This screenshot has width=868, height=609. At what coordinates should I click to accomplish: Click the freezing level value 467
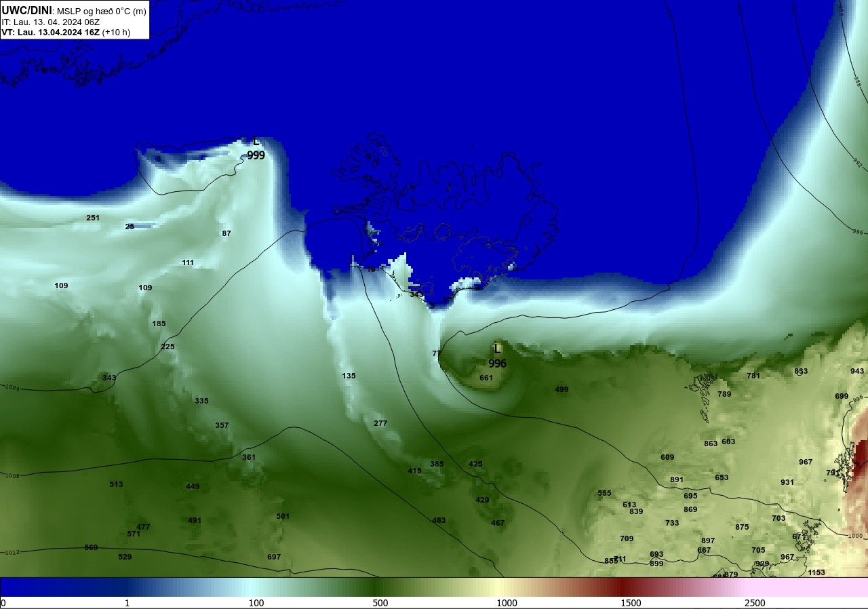[498, 523]
